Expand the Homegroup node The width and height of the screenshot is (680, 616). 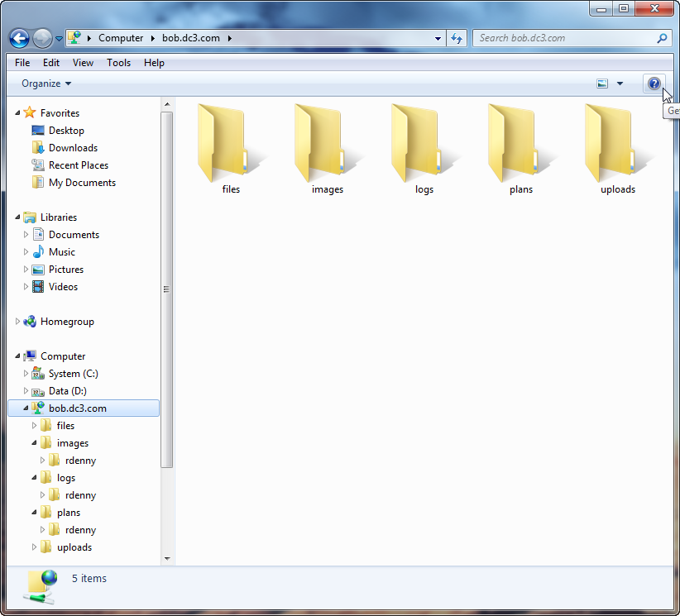click(17, 321)
